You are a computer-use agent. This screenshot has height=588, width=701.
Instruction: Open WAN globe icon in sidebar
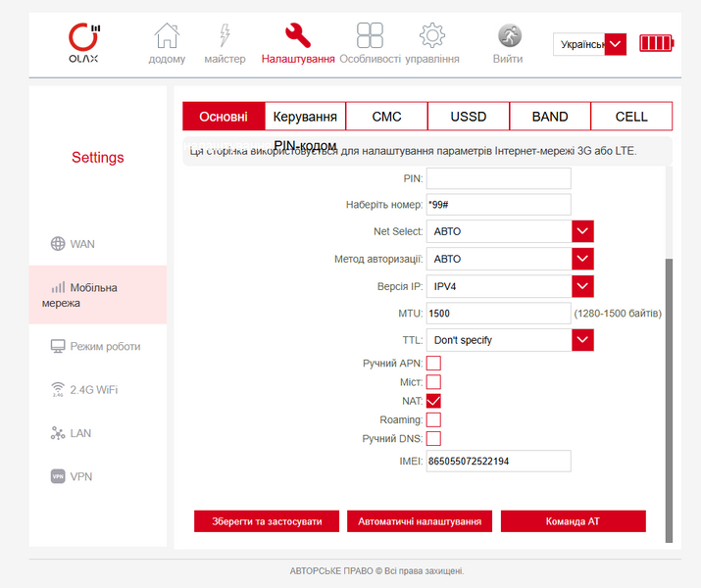(x=58, y=243)
